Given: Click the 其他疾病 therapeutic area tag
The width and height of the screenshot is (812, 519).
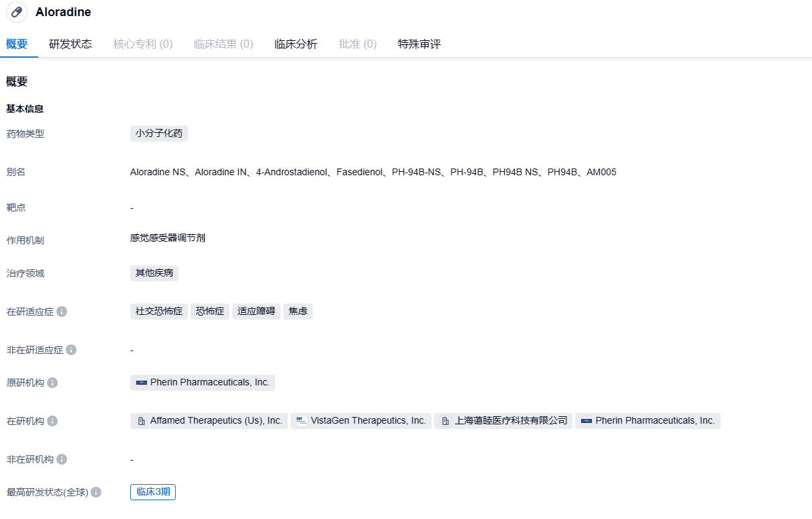Looking at the screenshot, I should coord(154,273).
